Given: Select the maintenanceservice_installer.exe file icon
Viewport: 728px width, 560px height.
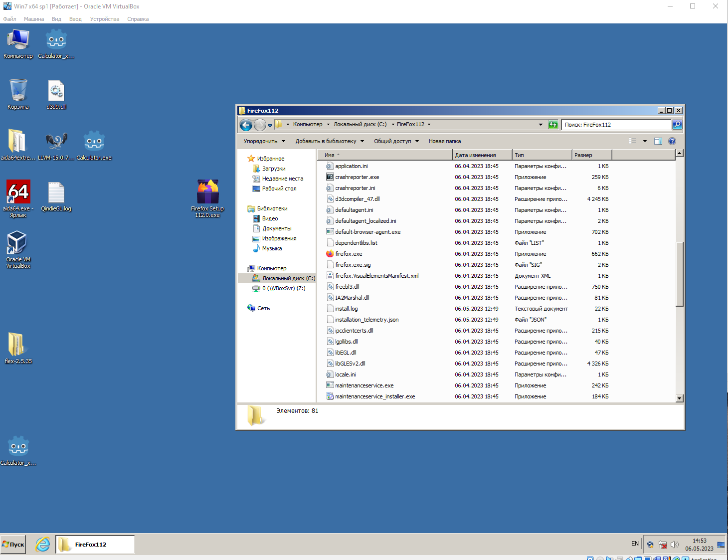Looking at the screenshot, I should 330,396.
